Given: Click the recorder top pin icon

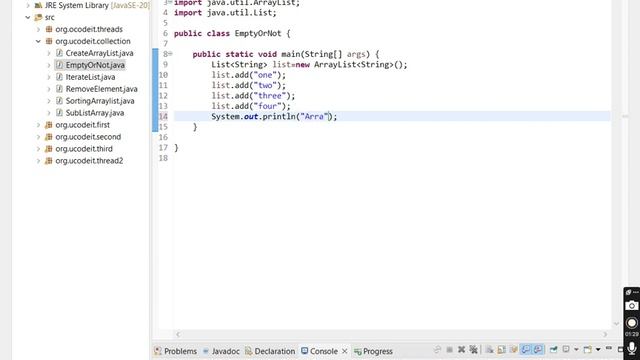Looking at the screenshot, I should tap(629, 292).
